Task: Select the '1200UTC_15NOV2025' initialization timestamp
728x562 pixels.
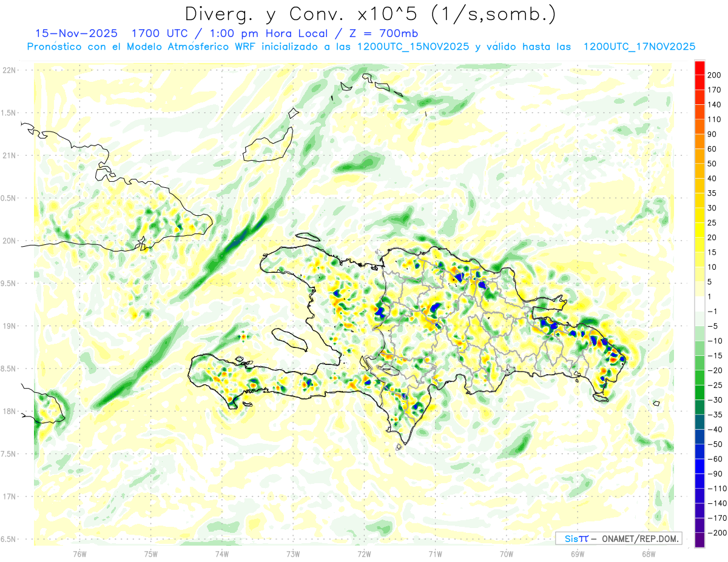Action: tap(413, 47)
